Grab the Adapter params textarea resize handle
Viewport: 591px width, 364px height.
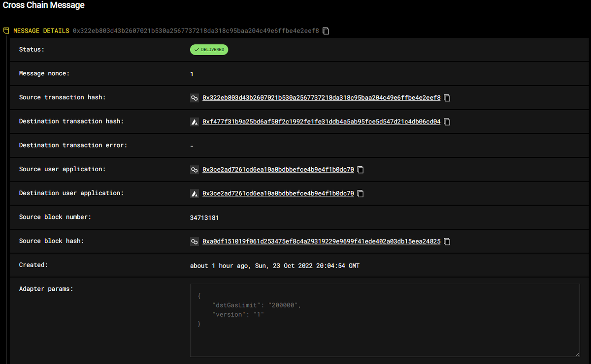[577, 354]
